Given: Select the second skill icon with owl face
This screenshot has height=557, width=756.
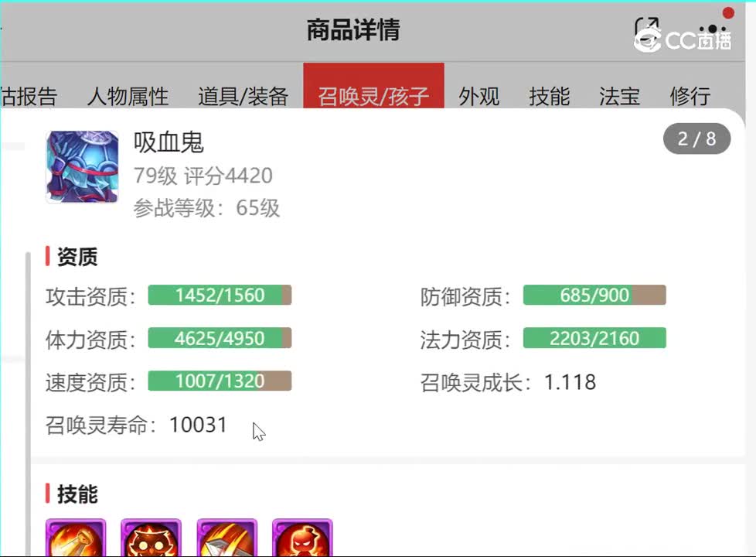Looking at the screenshot, I should 151,537.
